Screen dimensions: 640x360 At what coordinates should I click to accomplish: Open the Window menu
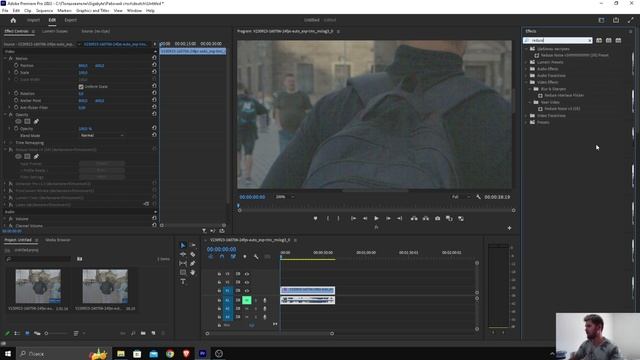(x=134, y=11)
